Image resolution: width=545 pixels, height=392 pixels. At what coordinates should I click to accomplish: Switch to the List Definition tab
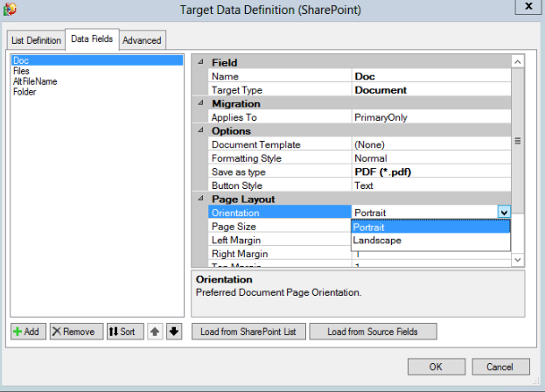click(36, 40)
